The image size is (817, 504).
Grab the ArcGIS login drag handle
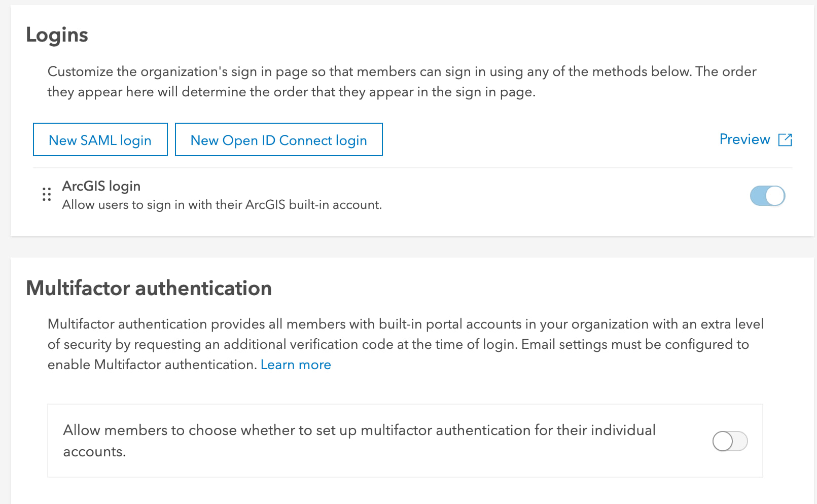(47, 195)
